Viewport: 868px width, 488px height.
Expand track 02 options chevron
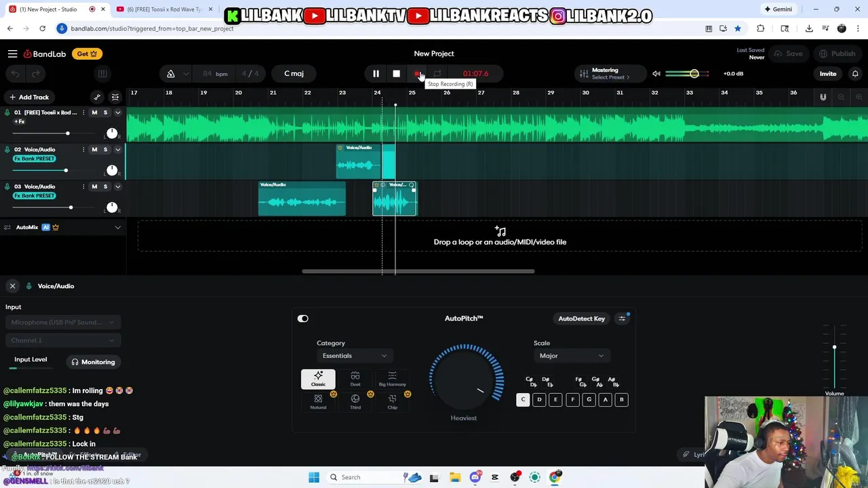(x=117, y=150)
